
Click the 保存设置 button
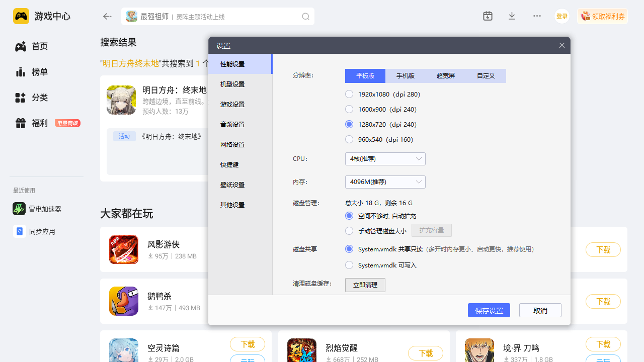pyautogui.click(x=489, y=310)
